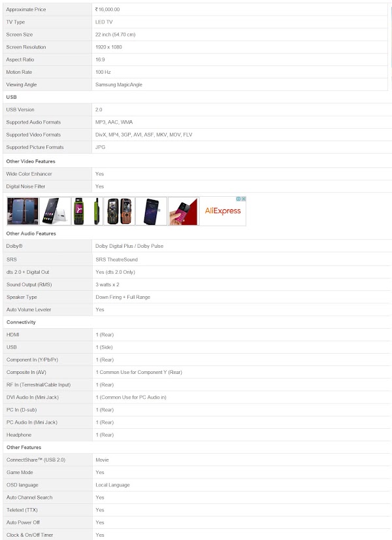Screen dimensions: 392x540
Task: Click the Supported Video Formats row label
Action: (x=33, y=135)
